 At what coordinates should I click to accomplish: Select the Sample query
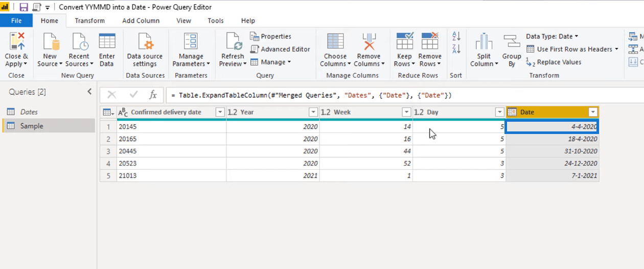pyautogui.click(x=49, y=126)
